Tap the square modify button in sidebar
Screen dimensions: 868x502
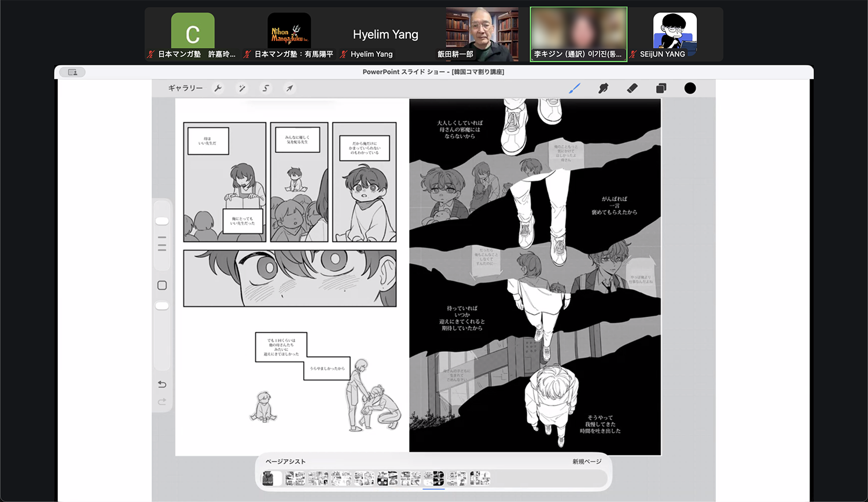click(x=162, y=285)
